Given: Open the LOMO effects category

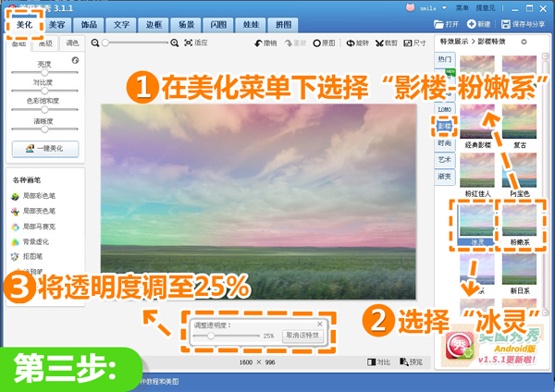Looking at the screenshot, I should 445,110.
